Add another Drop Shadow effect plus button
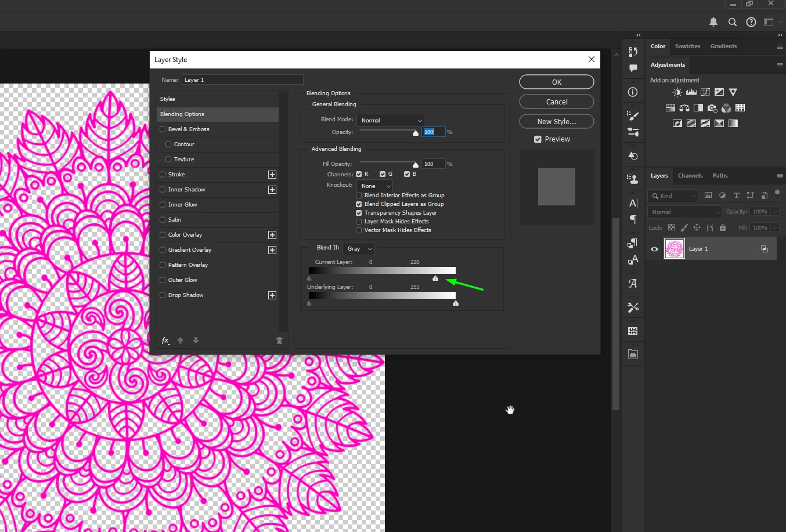Viewport: 786px width, 532px height. click(272, 295)
